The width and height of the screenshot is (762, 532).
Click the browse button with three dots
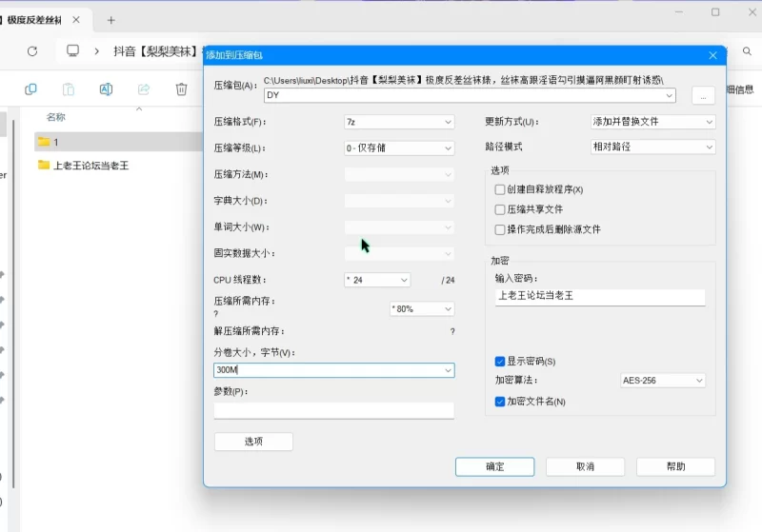click(x=703, y=95)
